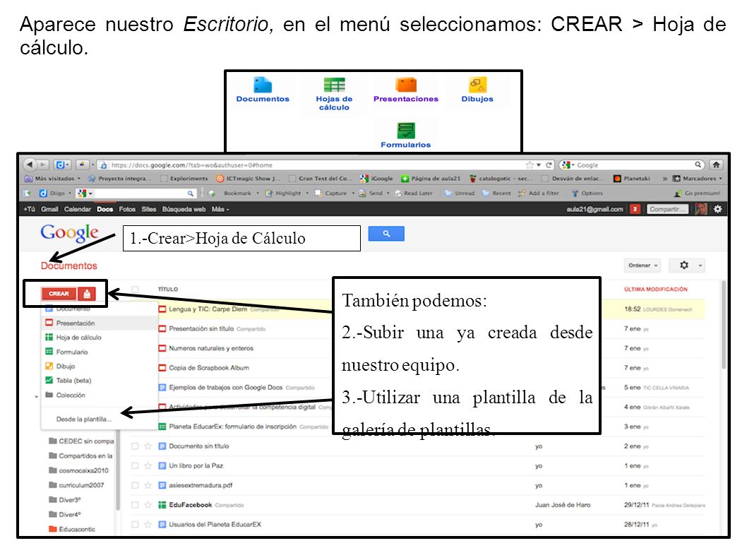Viewport: 747px width, 560px height.
Task: Check the box for EduFacebook
Action: click(135, 505)
